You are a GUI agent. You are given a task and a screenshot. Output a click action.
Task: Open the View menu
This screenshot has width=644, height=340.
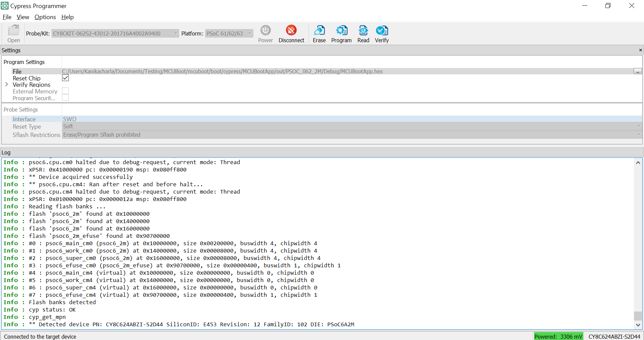(23, 17)
